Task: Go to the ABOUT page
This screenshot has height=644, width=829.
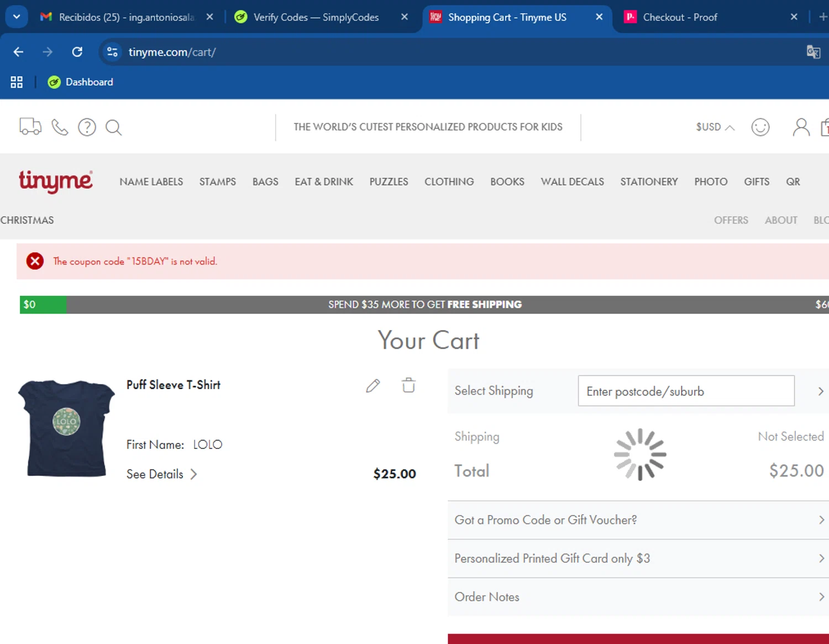Action: click(781, 220)
